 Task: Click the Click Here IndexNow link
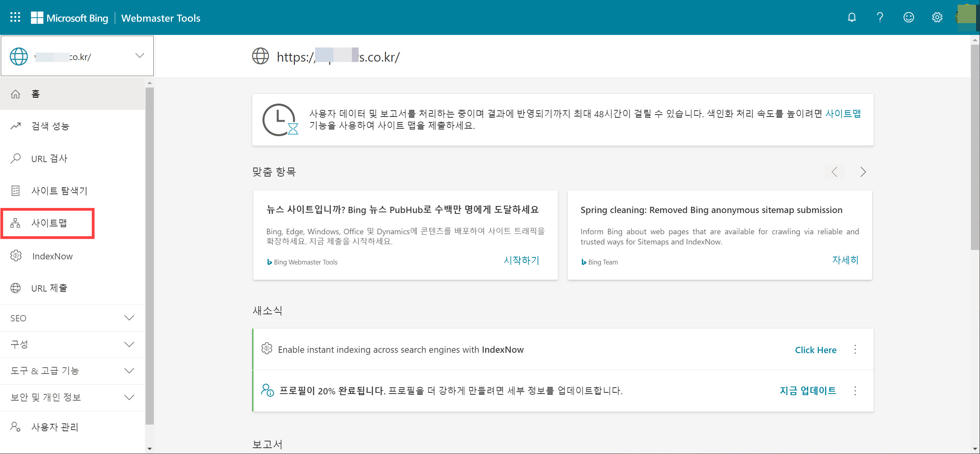pos(815,350)
